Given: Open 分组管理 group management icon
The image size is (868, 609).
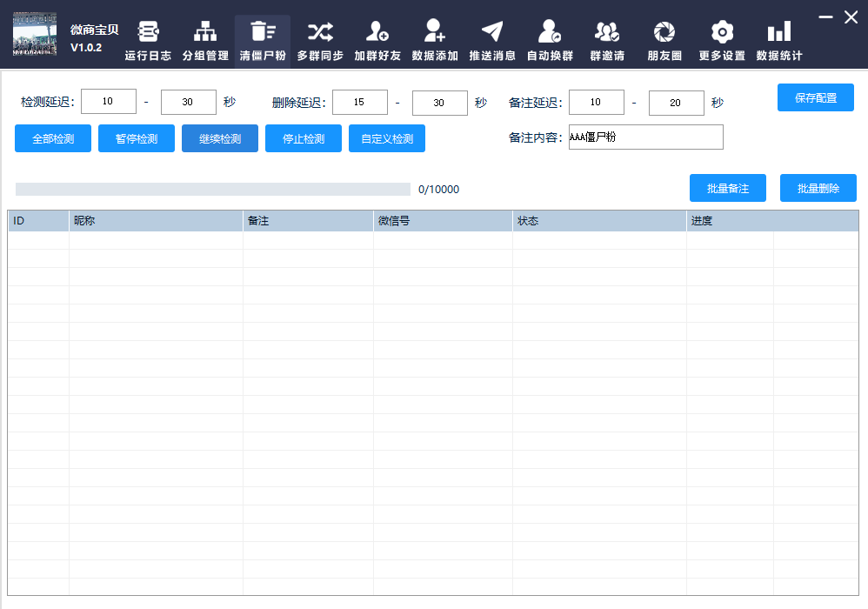Looking at the screenshot, I should [205, 33].
